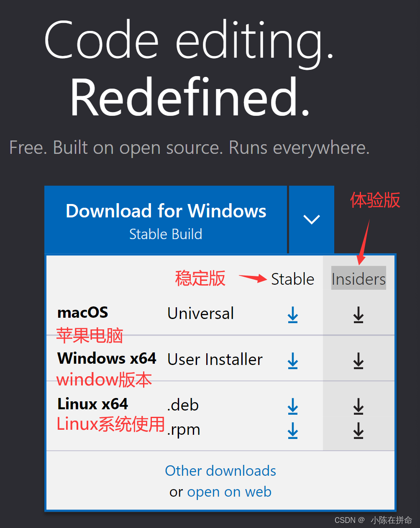Open the Other downloads link
Viewport: 420px width, 528px height.
click(220, 471)
